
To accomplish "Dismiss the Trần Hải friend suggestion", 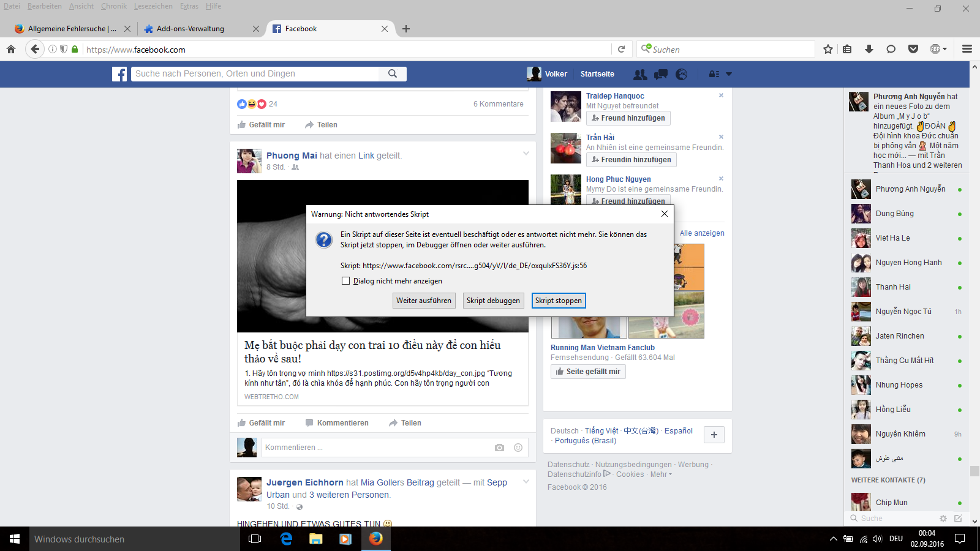I will [x=721, y=137].
